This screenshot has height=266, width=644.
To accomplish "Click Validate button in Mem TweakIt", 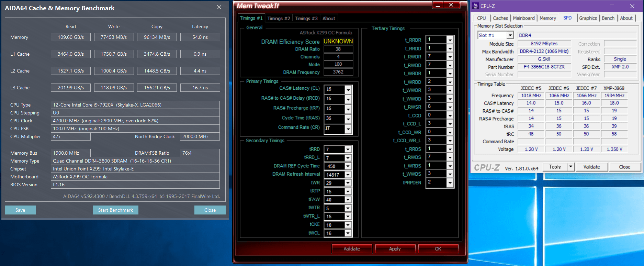I will pyautogui.click(x=352, y=249).
